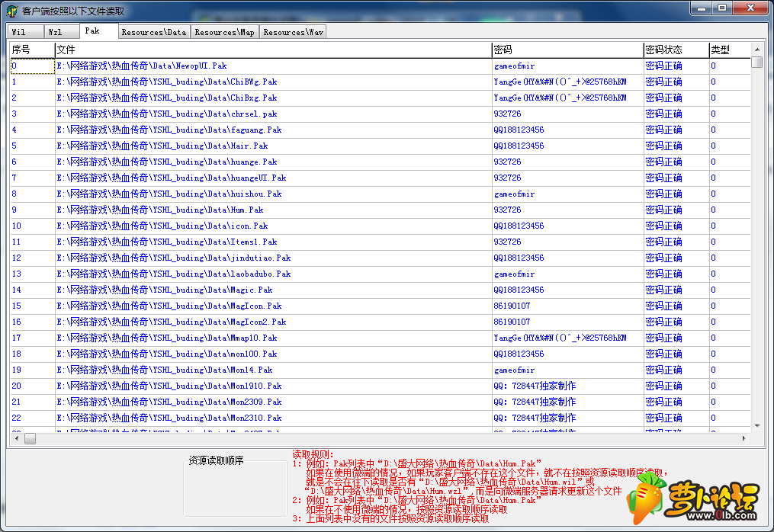Click the 类型 value 0 in row 17
This screenshot has height=532, width=774.
713,338
